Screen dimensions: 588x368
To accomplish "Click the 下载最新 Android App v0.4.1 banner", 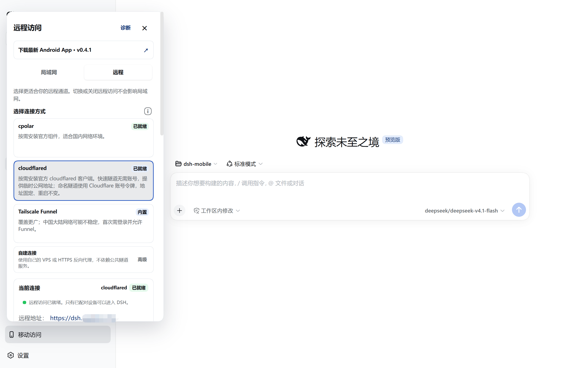I will [x=83, y=50].
